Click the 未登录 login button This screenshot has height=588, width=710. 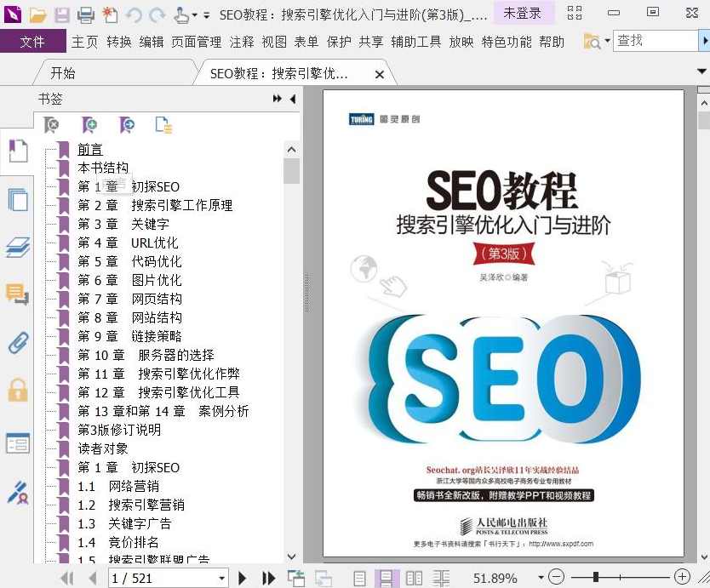tap(521, 14)
